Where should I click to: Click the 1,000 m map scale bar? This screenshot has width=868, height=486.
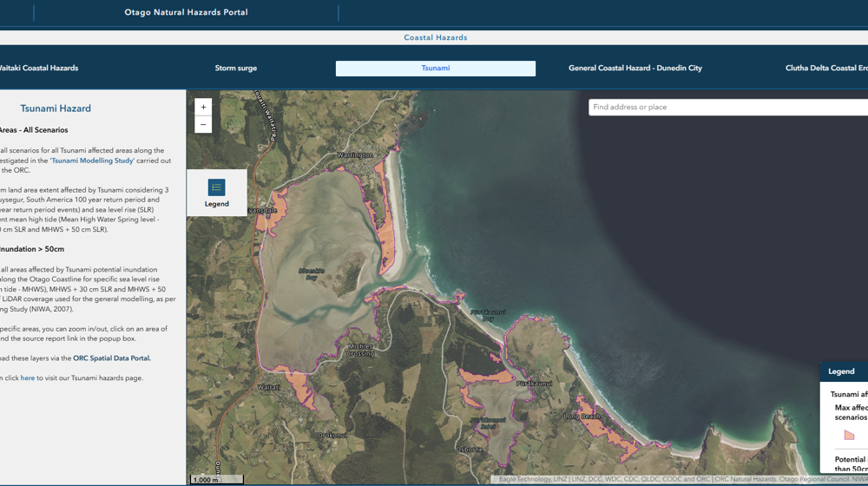pos(217,479)
